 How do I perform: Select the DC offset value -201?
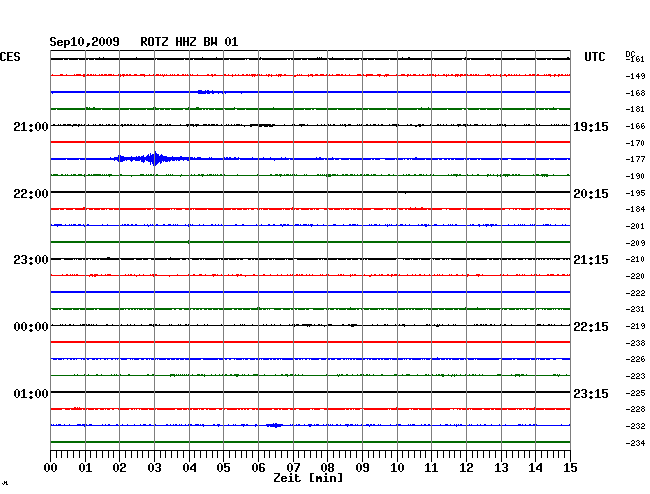pyautogui.click(x=635, y=226)
